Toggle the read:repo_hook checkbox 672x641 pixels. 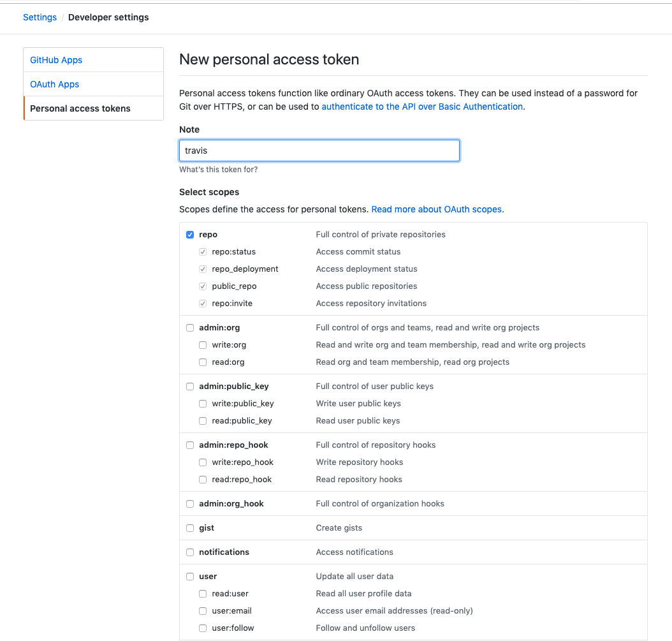coord(203,480)
